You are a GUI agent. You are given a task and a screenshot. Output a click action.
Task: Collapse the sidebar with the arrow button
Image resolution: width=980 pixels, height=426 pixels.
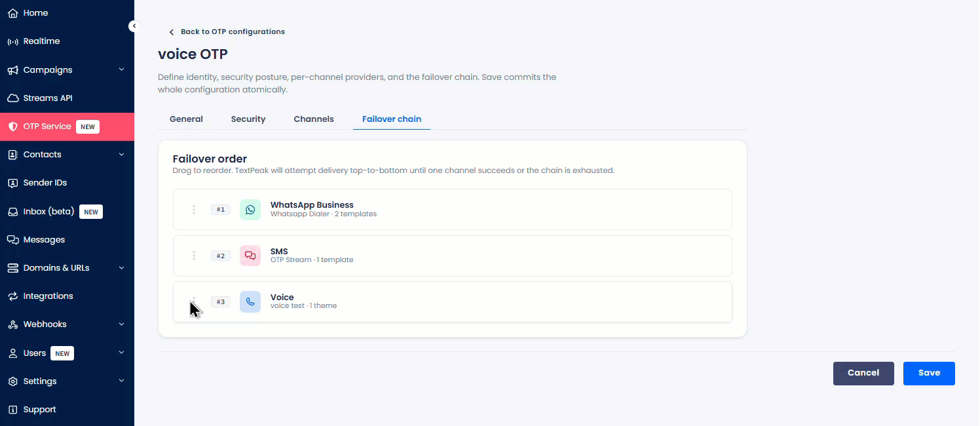134,26
